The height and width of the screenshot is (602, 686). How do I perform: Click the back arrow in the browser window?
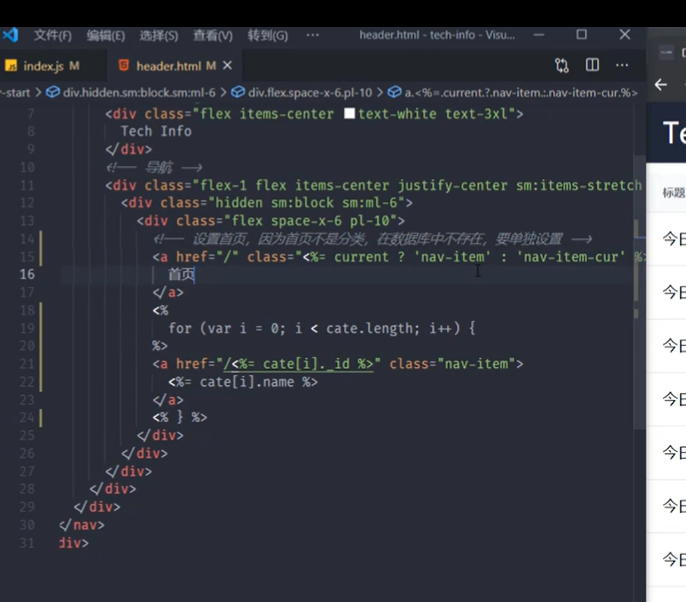coord(661,84)
